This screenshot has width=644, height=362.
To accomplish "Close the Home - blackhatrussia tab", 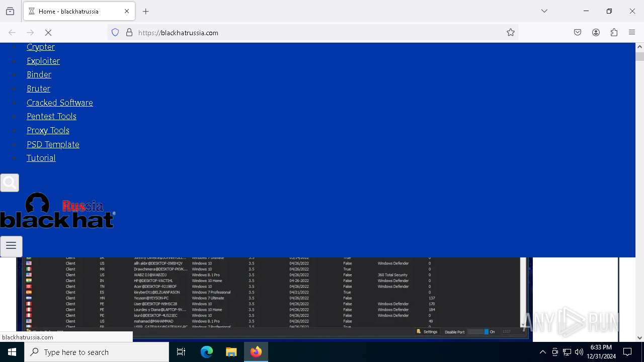I will point(127,11).
